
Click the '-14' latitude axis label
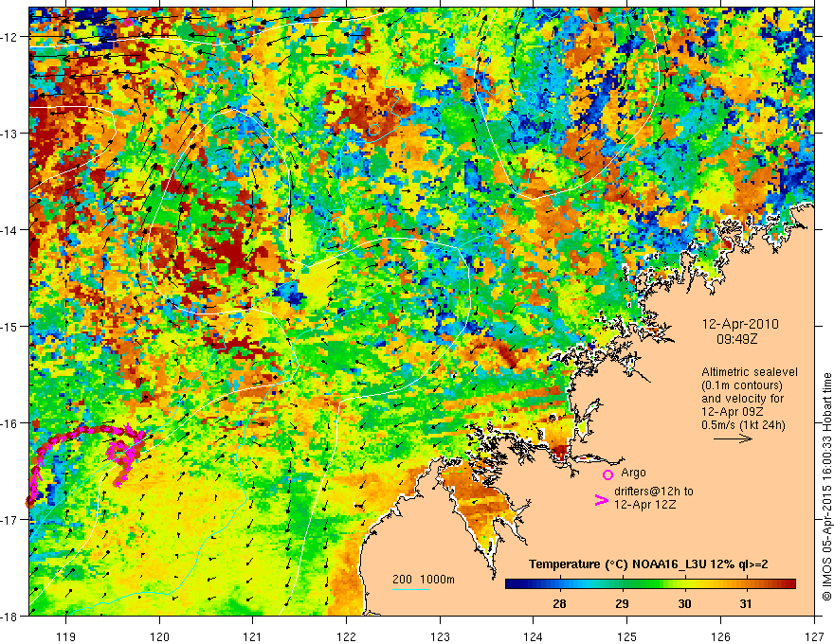[x=10, y=230]
